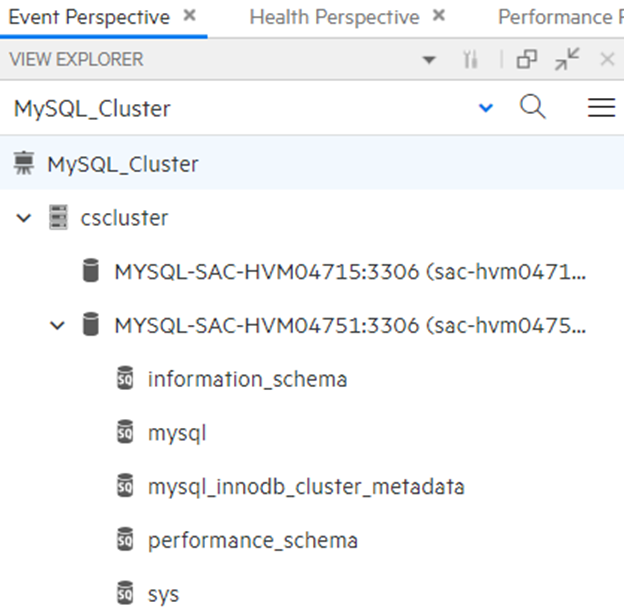Open the View Explorer panel dropdown arrow
This screenshot has width=624, height=612.
[x=429, y=60]
